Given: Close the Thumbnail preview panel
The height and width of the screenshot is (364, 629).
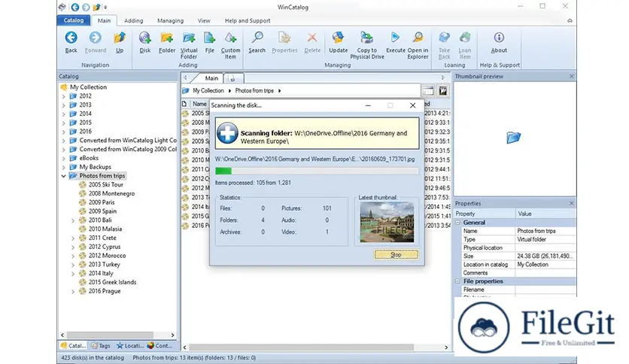Looking at the screenshot, I should point(571,76).
